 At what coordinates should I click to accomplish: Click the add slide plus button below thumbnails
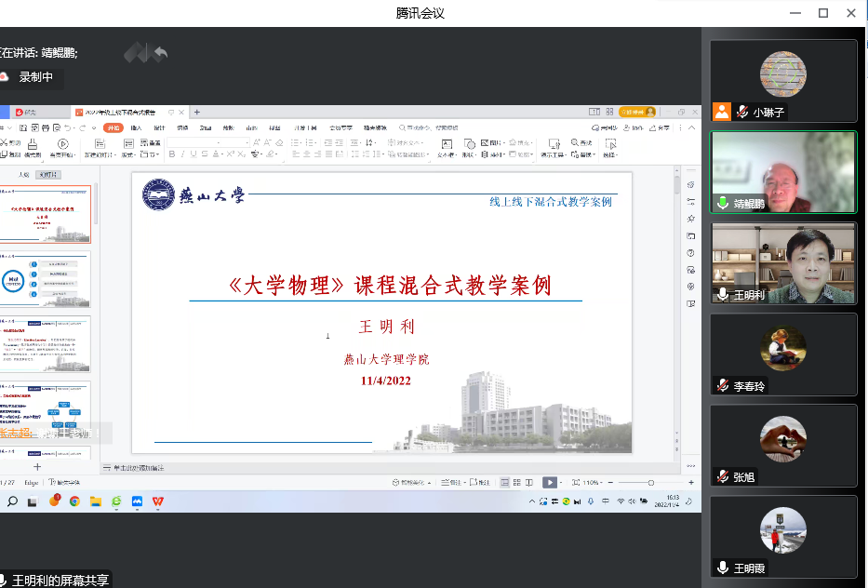(37, 466)
